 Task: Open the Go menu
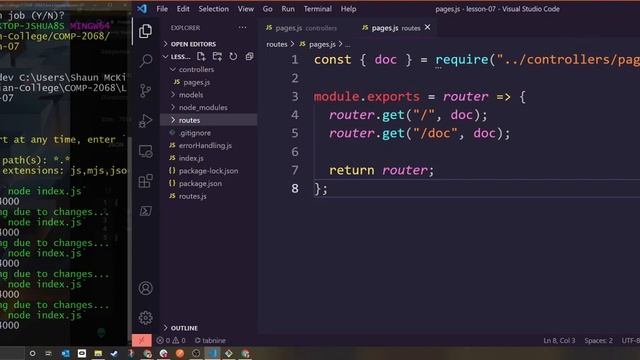267,9
